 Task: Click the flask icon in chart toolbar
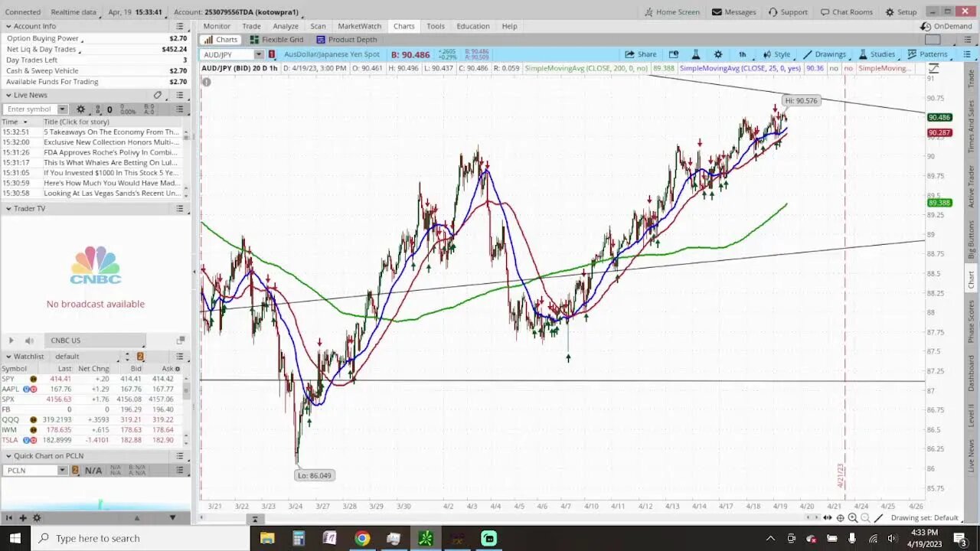(x=695, y=54)
